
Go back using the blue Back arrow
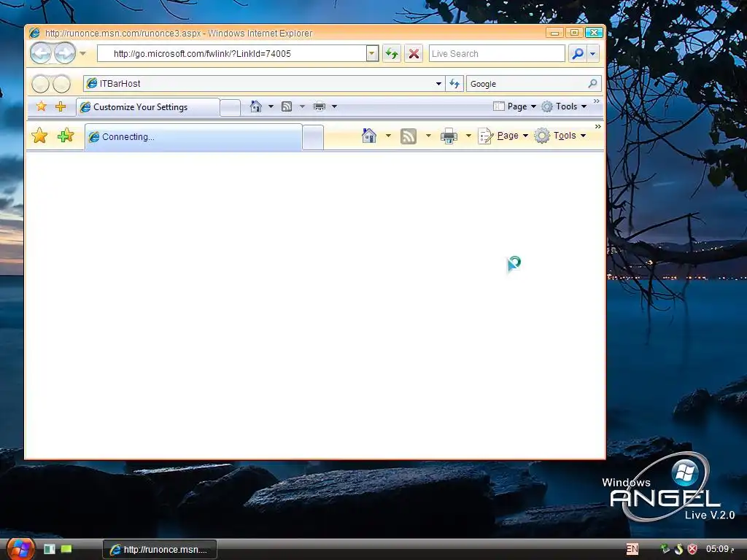pos(41,53)
